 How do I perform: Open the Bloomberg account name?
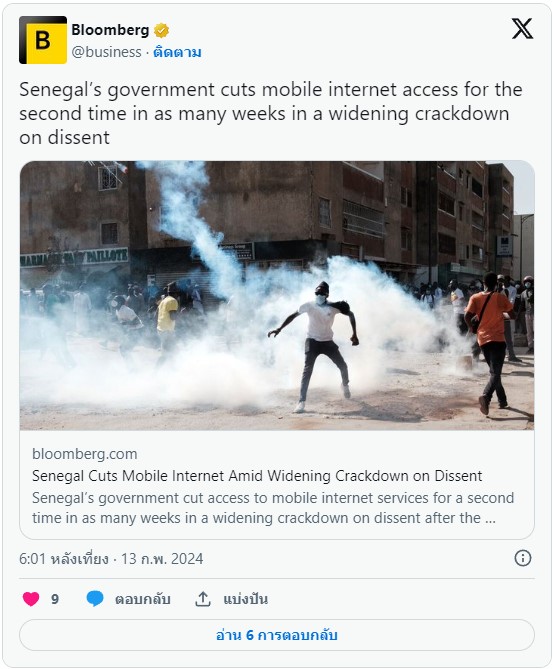[x=110, y=30]
